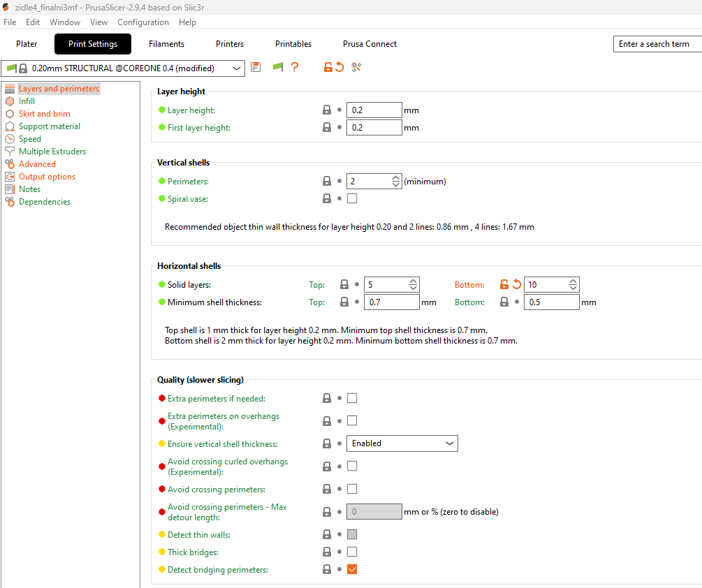The height and width of the screenshot is (588, 702).
Task: Click the lock icon next to Perimeters
Action: (327, 181)
